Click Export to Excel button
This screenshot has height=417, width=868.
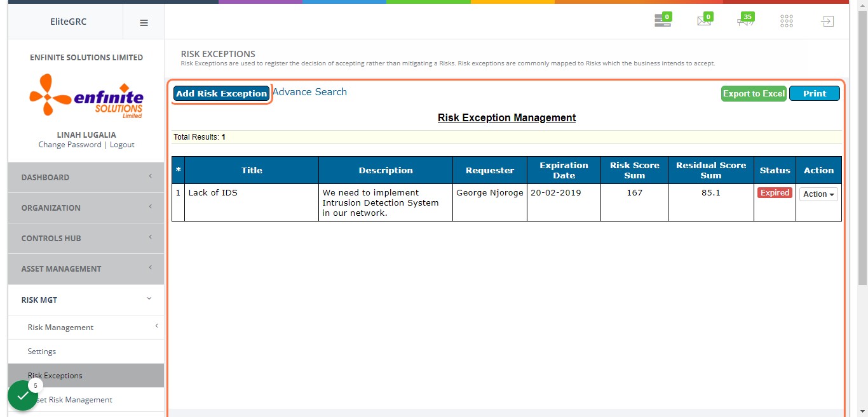pos(754,93)
